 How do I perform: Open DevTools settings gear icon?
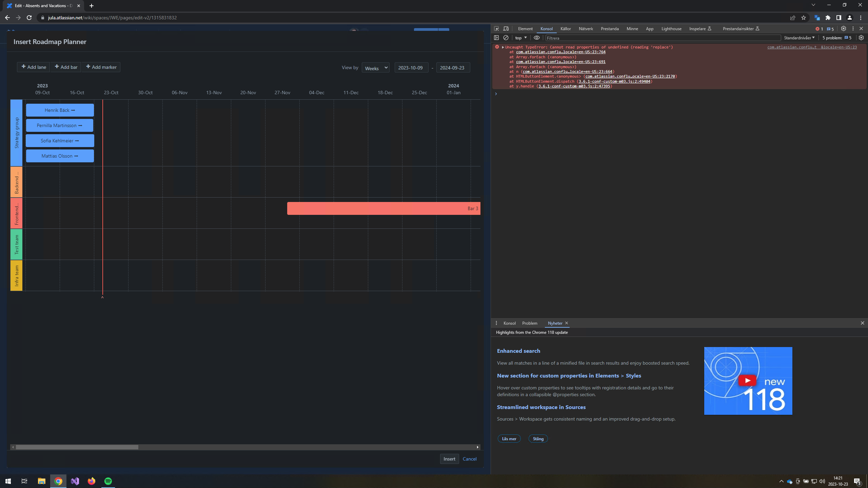pyautogui.click(x=844, y=29)
